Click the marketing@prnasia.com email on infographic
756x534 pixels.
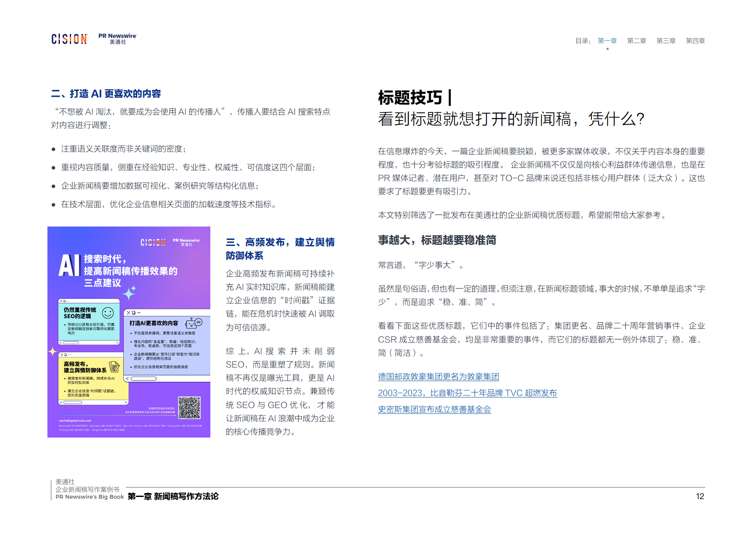pyautogui.click(x=75, y=421)
